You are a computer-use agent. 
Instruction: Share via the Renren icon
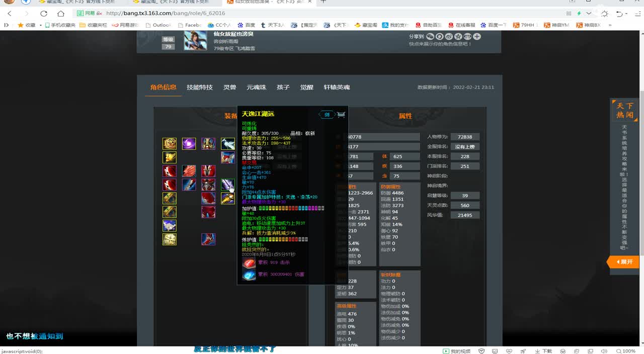click(x=467, y=36)
